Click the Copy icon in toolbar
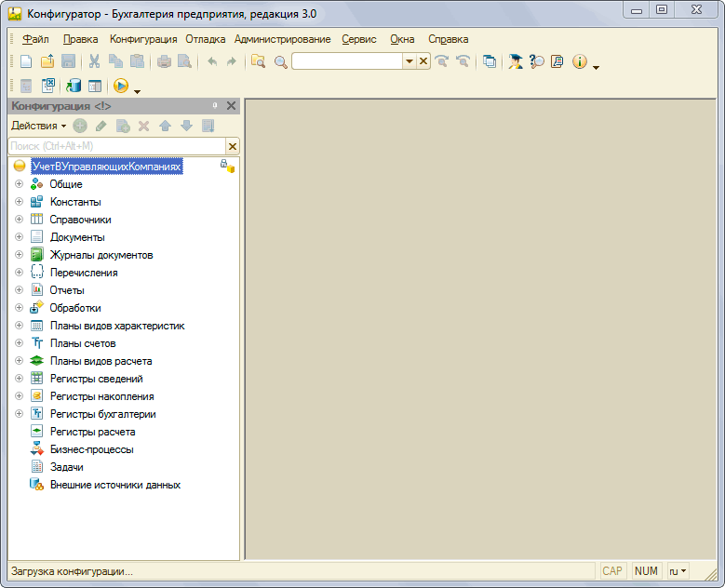 coord(115,61)
